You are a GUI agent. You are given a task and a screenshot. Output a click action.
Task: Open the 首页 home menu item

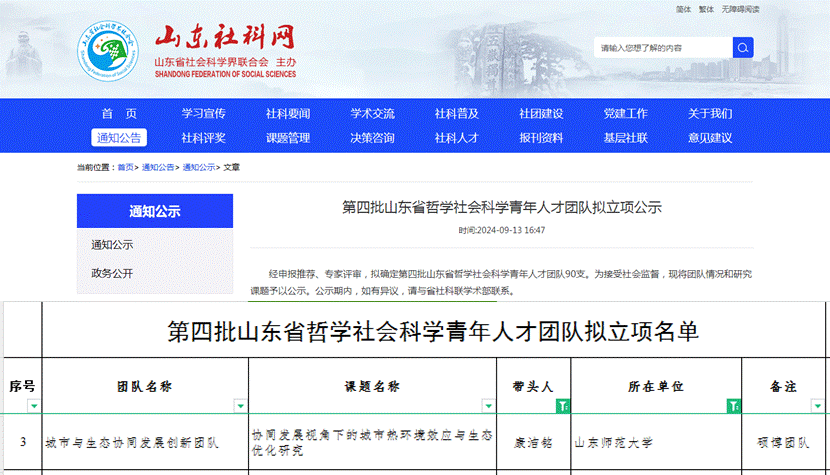(119, 113)
